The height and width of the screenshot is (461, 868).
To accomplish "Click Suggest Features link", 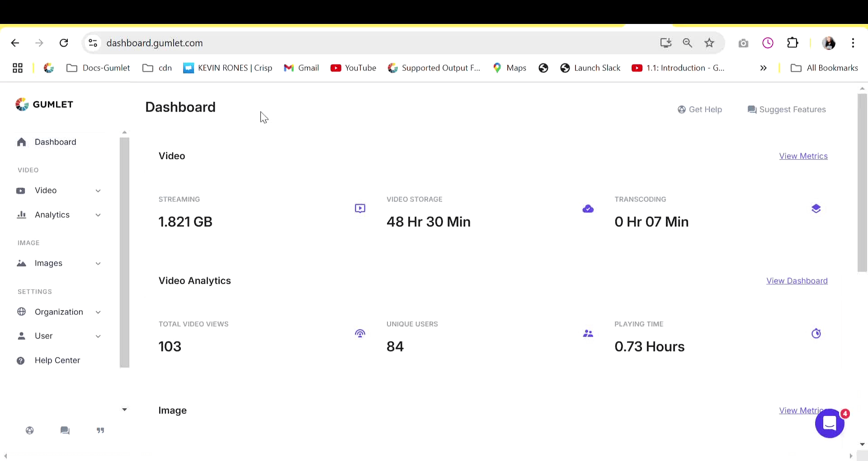I will [x=787, y=109].
